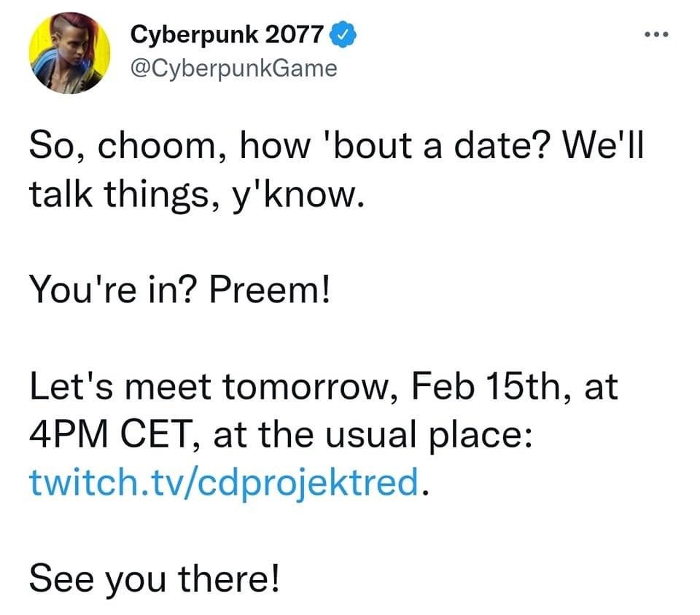This screenshot has height=615, width=700.
Task: Click the time text "4PM CET"
Action: (x=110, y=434)
